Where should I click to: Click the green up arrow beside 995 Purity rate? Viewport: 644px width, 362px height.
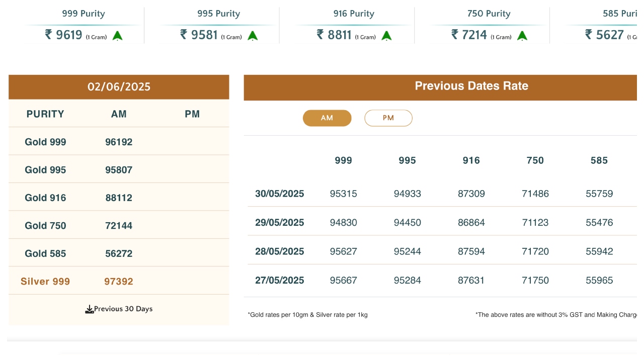click(x=253, y=36)
